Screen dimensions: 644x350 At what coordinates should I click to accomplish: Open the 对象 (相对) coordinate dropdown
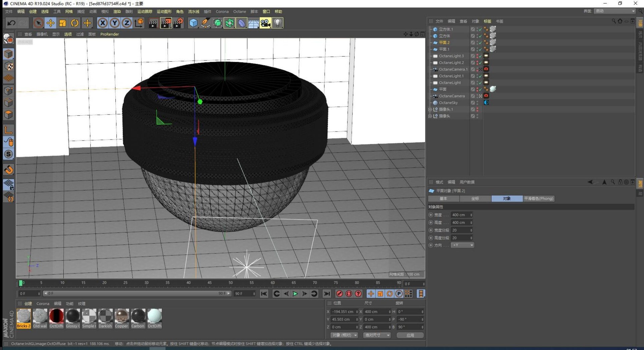(344, 335)
